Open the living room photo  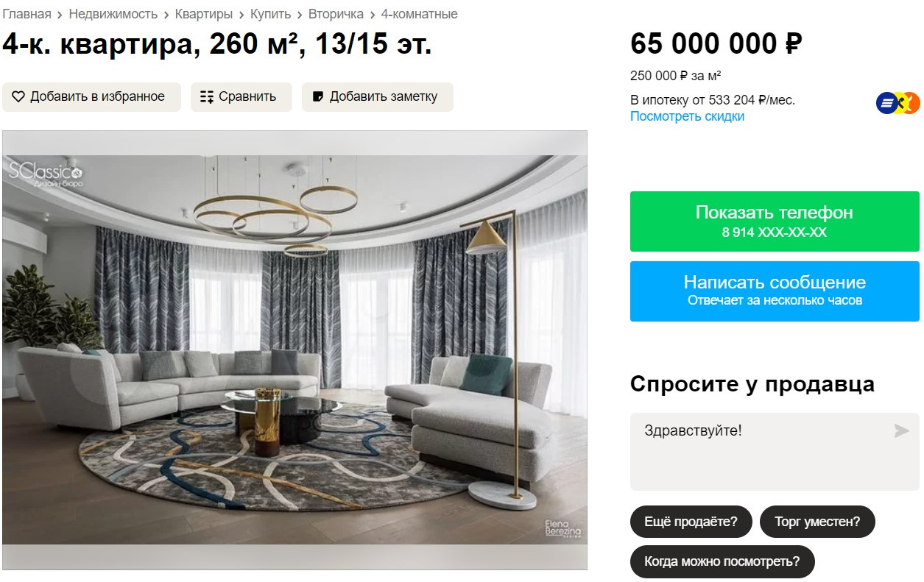coord(295,349)
